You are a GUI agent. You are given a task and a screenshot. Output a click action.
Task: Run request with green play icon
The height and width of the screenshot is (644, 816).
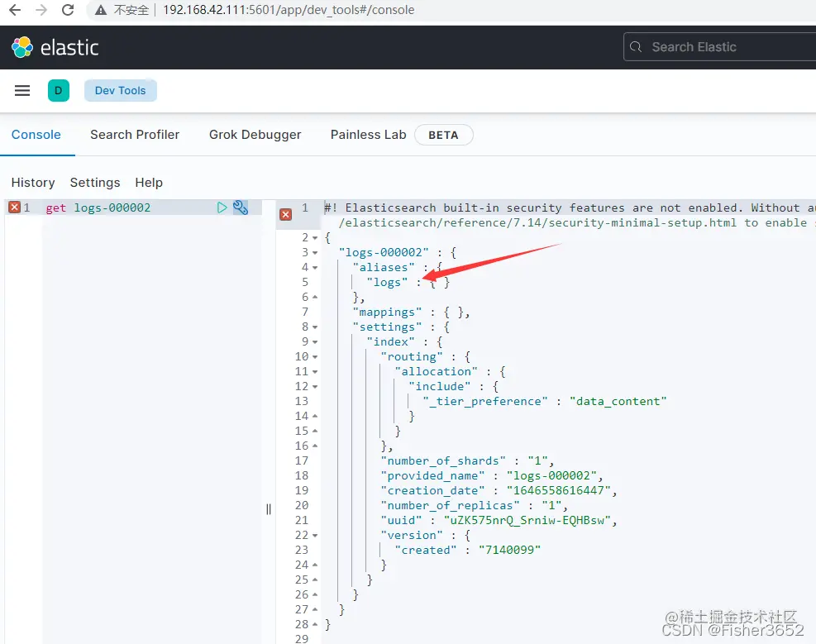222,208
